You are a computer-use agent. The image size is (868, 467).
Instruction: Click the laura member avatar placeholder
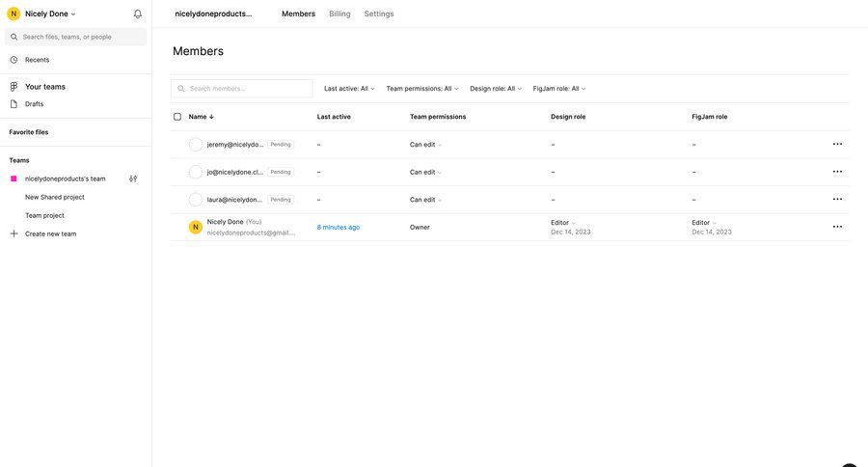click(196, 200)
